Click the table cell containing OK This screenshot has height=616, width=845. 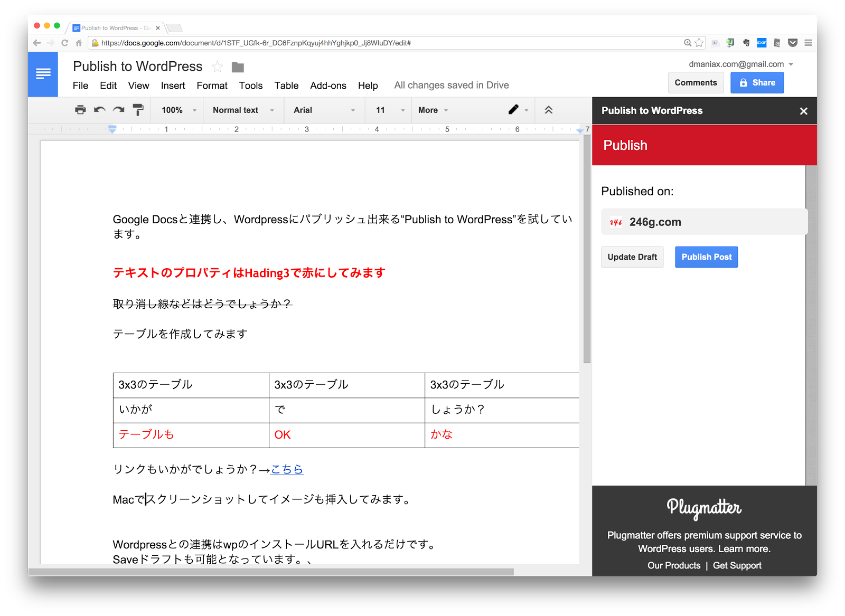(347, 435)
